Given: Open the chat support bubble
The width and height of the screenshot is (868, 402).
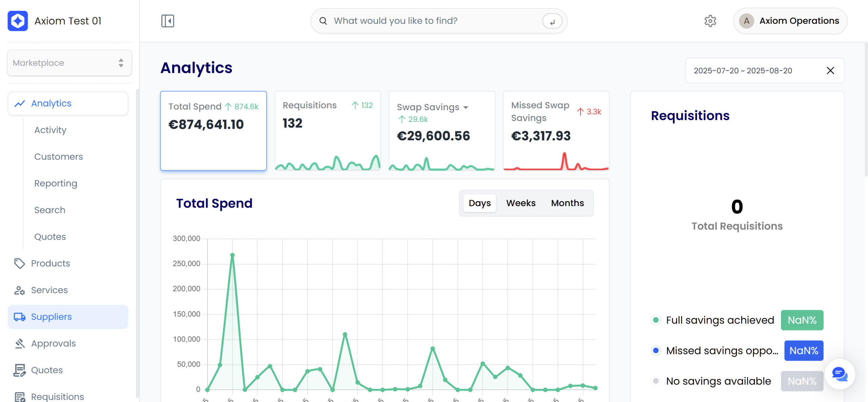Looking at the screenshot, I should click(x=840, y=374).
